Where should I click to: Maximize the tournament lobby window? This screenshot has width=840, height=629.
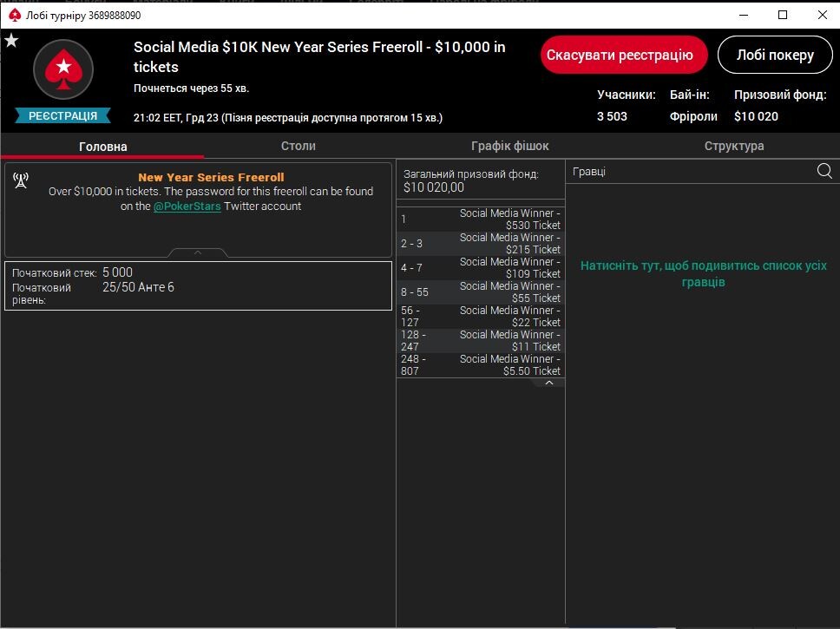pyautogui.click(x=783, y=15)
